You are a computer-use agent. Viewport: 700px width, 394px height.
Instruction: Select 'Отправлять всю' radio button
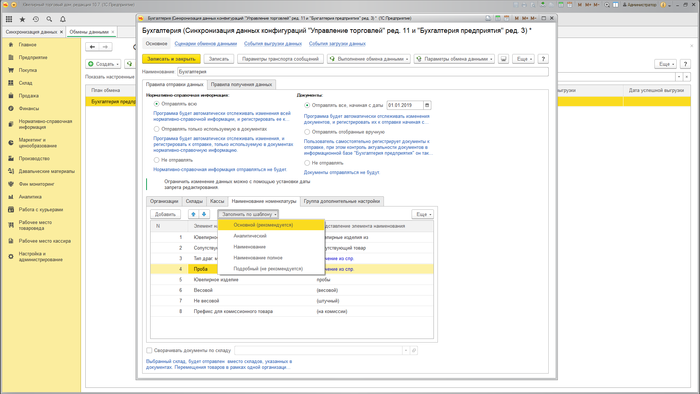[157, 104]
